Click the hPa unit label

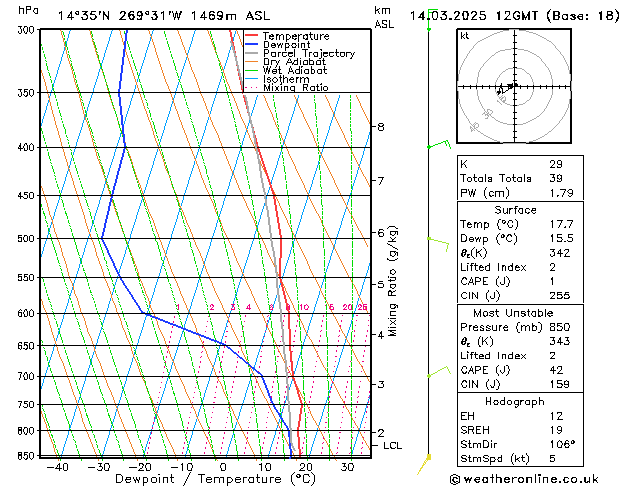click(x=28, y=10)
